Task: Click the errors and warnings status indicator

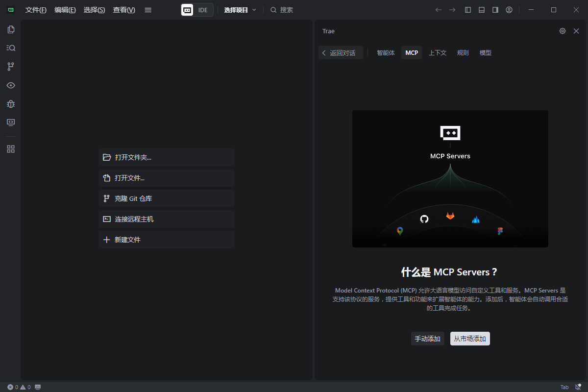Action: tap(19, 387)
